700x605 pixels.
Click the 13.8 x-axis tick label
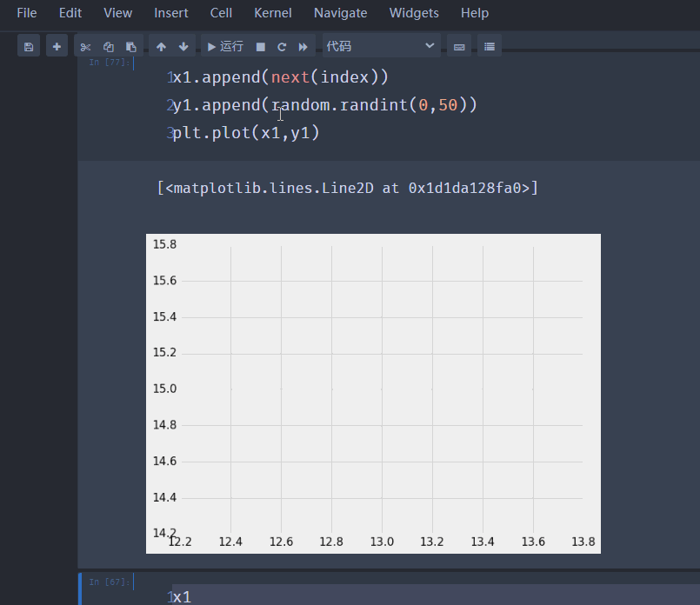(x=583, y=542)
